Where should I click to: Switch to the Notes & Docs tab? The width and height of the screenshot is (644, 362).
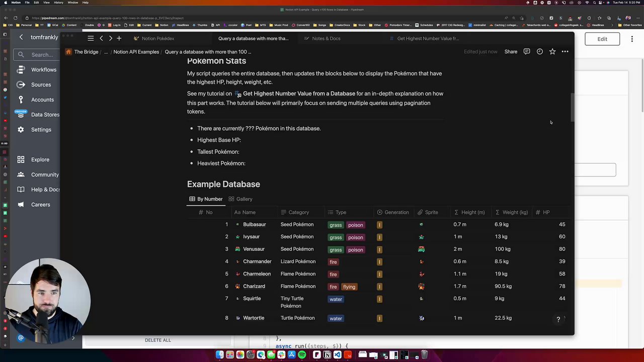322,38
